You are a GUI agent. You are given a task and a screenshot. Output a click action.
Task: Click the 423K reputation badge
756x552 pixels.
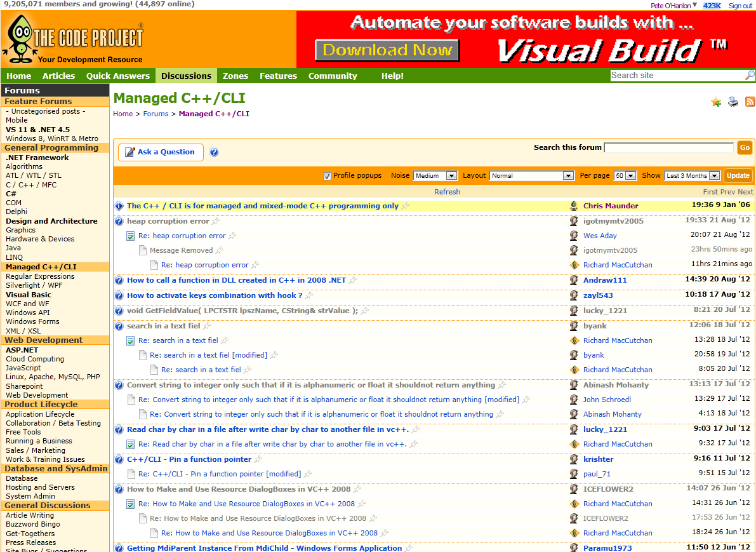(x=712, y=6)
